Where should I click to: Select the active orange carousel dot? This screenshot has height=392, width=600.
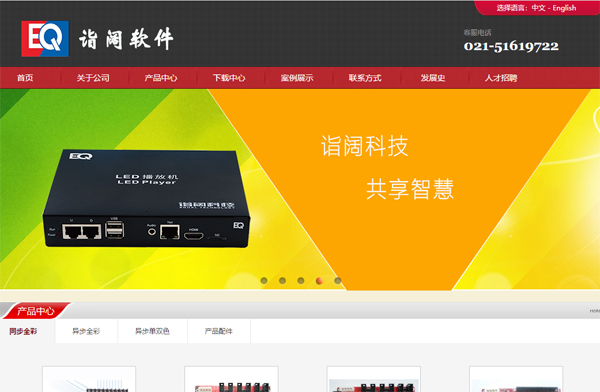tap(319, 281)
